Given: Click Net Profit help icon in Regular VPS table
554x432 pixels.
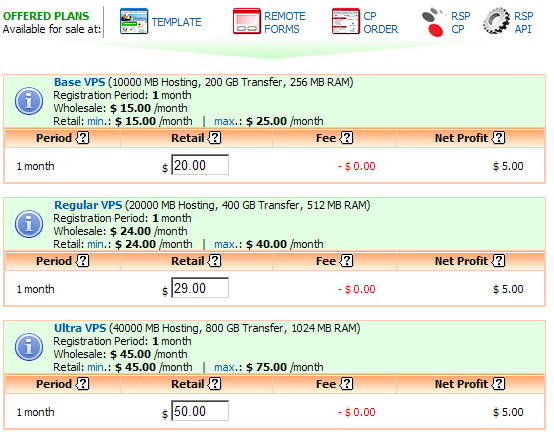Looking at the screenshot, I should point(499,260).
